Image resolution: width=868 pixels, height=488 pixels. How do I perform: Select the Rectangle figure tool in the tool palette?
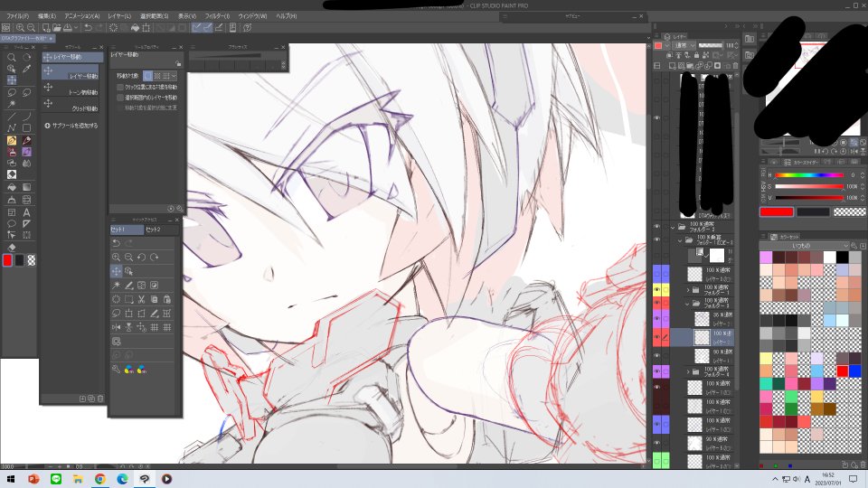pyautogui.click(x=26, y=127)
